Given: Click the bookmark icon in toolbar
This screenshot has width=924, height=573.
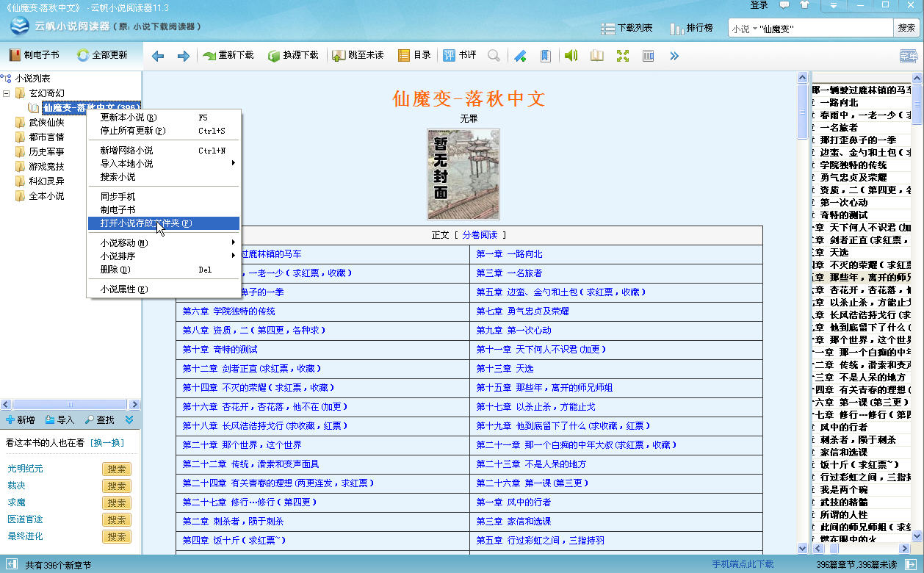Looking at the screenshot, I should pos(545,56).
